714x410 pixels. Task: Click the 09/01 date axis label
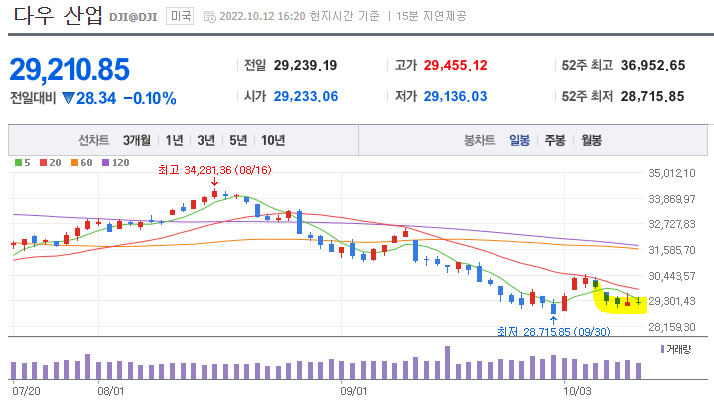coord(354,391)
